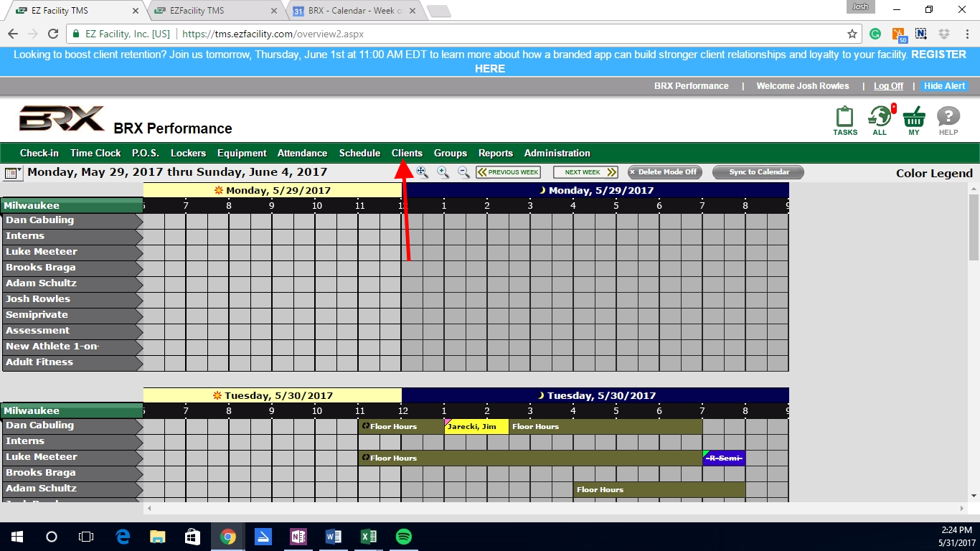980x551 pixels.
Task: Click the Log Off link
Action: point(888,86)
